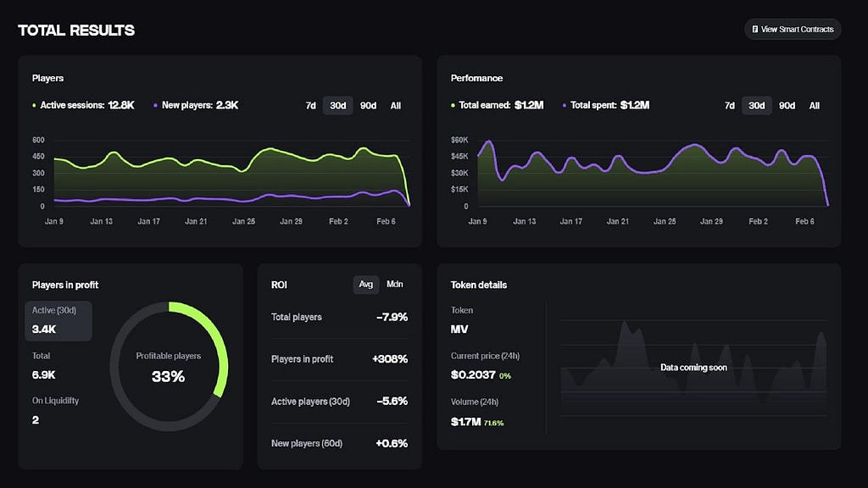Select All range in Perfomance chart
Viewport: 868px width, 488px height.
coord(815,105)
